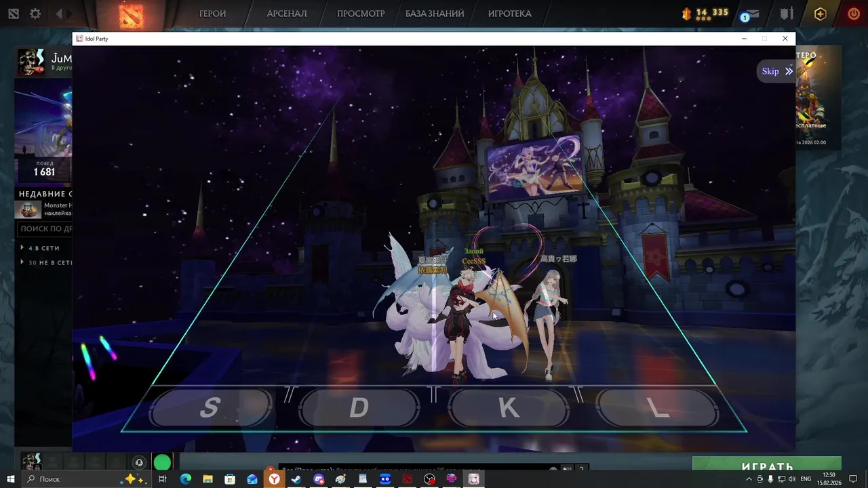Screen dimensions: 868x488
Task: Switch to Dota 2 taskbar icon
Action: coord(408,479)
